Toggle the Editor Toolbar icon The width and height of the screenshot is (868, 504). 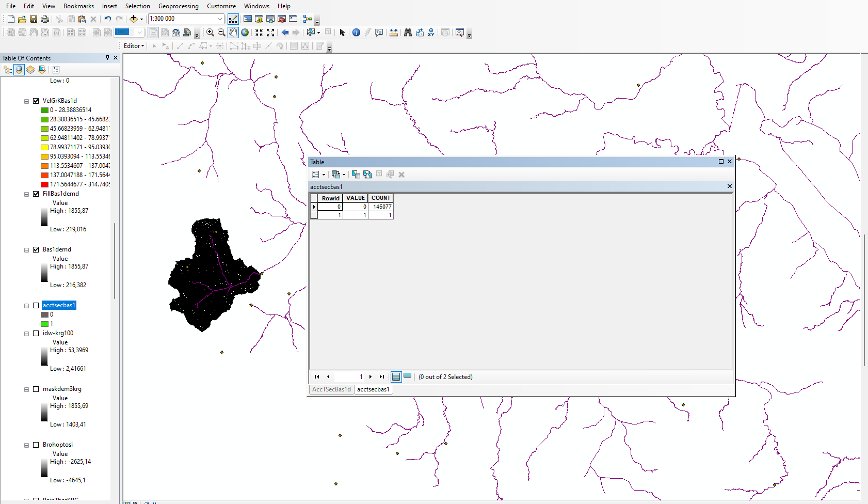pyautogui.click(x=233, y=19)
